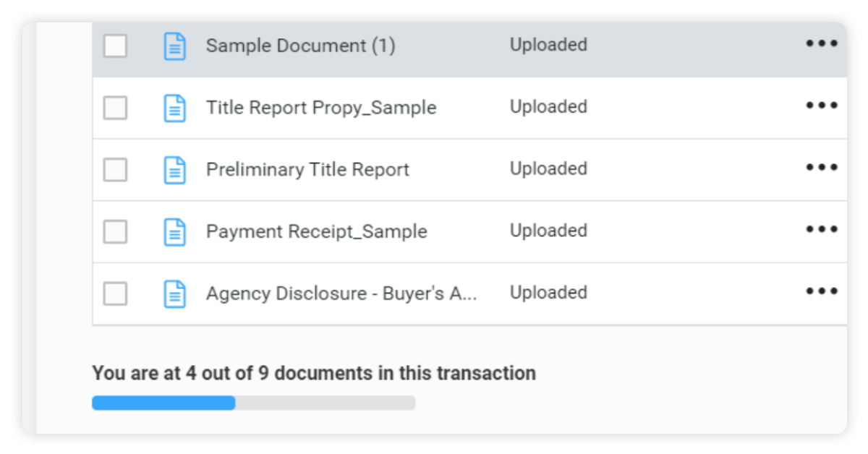Open the options menu for Preliminary Title Report
This screenshot has width=868, height=454.
pos(821,168)
